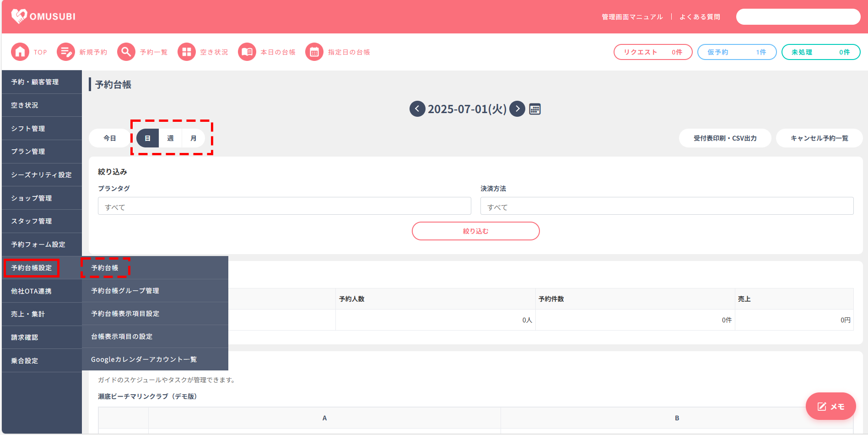Go to previous day arrow
868x435 pixels.
417,109
